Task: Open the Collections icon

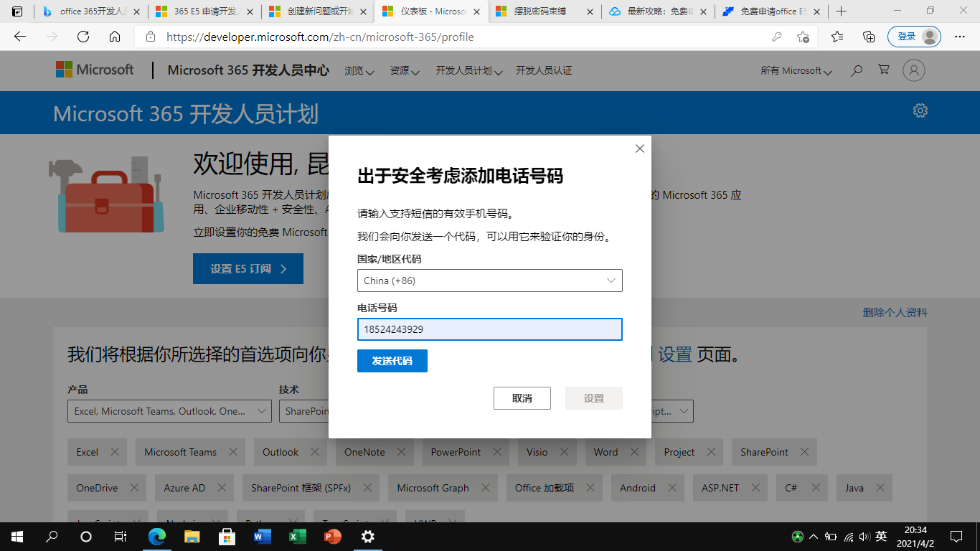Action: click(x=869, y=37)
